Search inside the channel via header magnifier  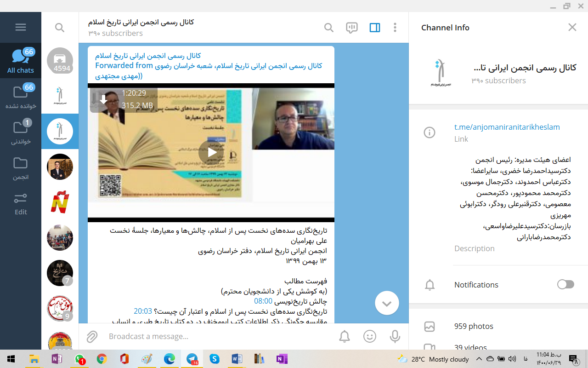[329, 28]
